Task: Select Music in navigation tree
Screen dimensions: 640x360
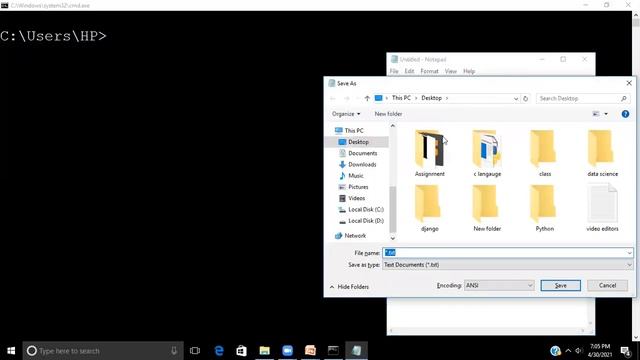Action: pos(351,176)
